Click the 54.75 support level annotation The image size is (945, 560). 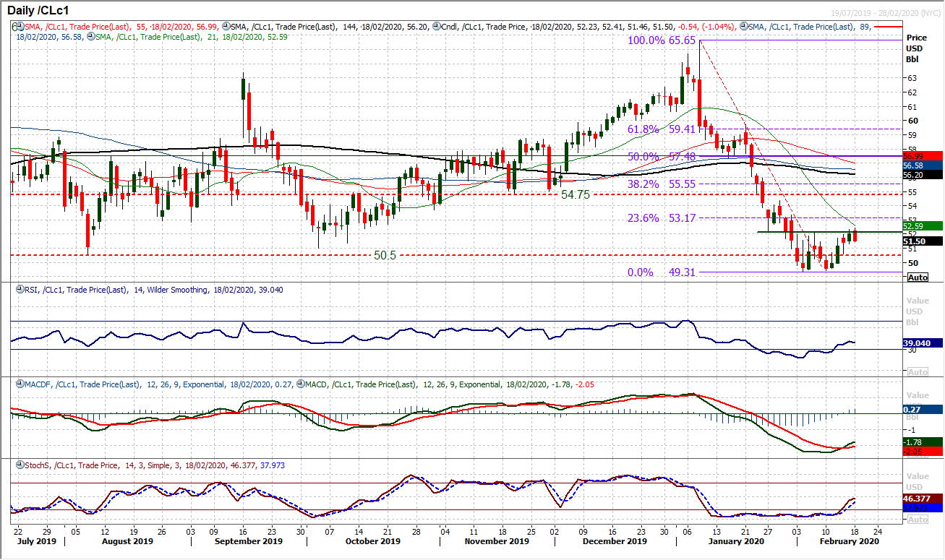pyautogui.click(x=577, y=195)
